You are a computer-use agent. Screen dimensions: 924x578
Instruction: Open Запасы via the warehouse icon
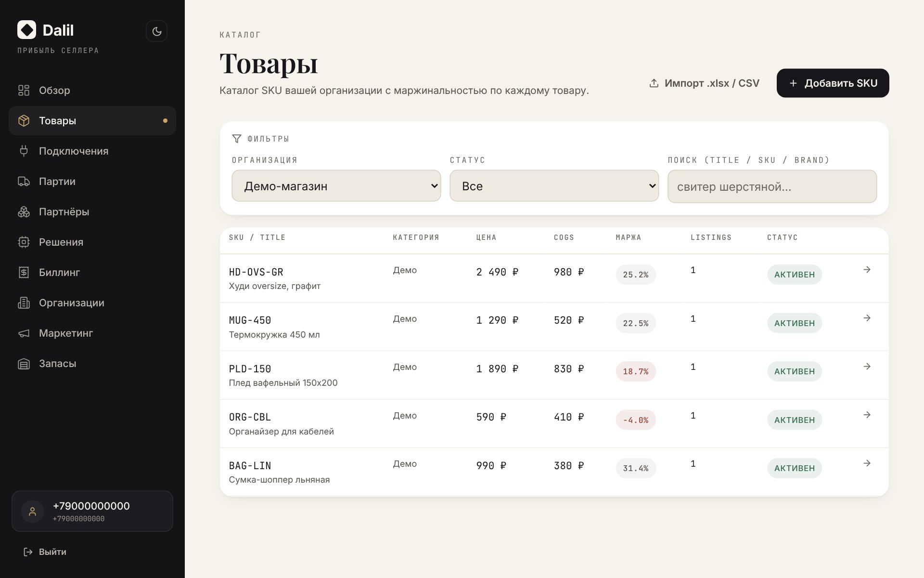pos(24,364)
